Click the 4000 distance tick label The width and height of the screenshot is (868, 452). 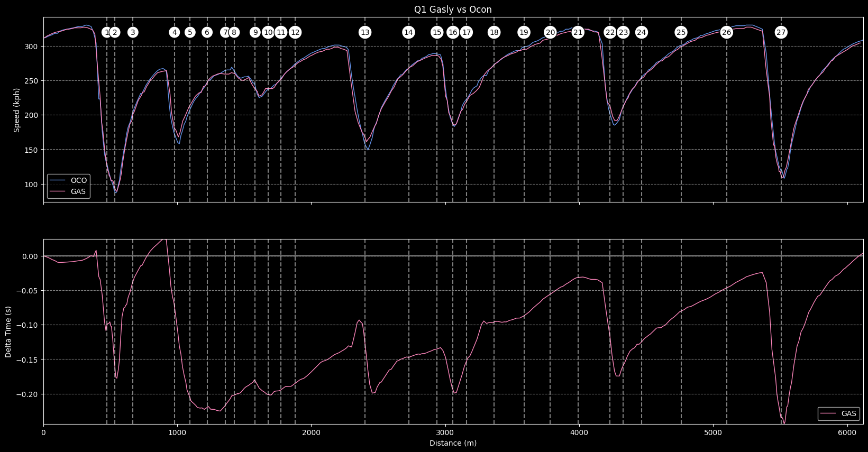click(x=579, y=433)
